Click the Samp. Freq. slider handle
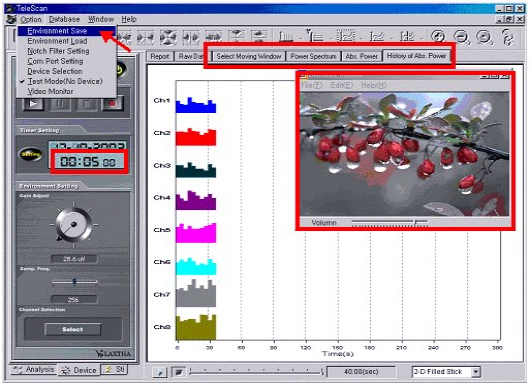Image resolution: width=532 pixels, height=390 pixels. tap(75, 281)
